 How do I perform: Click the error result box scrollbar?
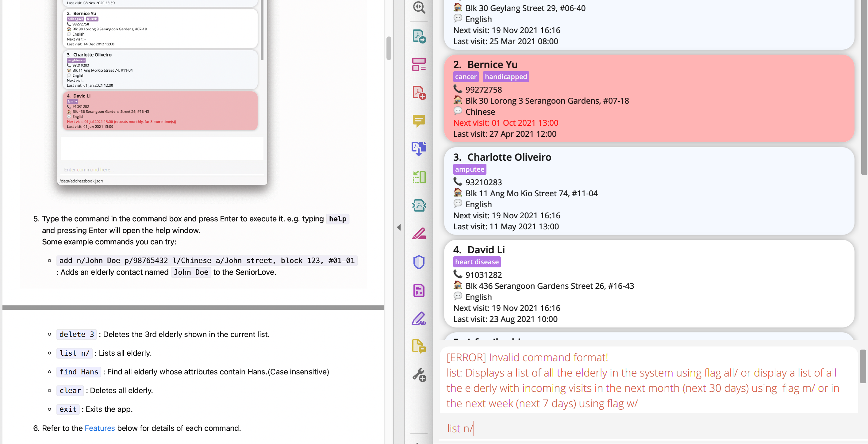pos(862,366)
